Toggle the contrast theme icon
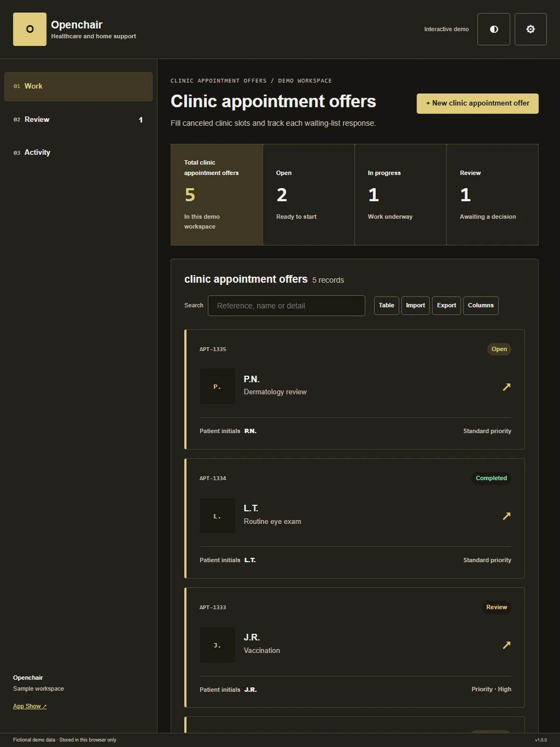560x747 pixels. coord(494,29)
